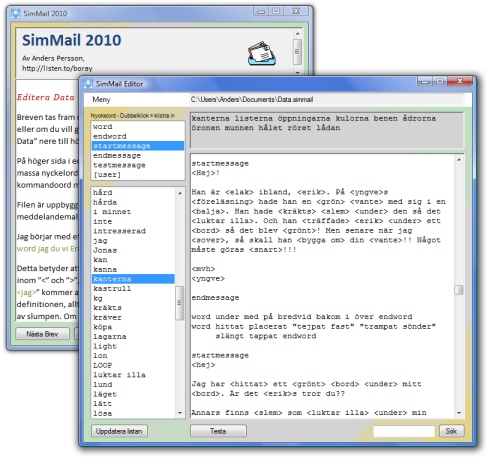
Task: Click SimMail 2010 header scrollbar thumb
Action: (x=298, y=52)
